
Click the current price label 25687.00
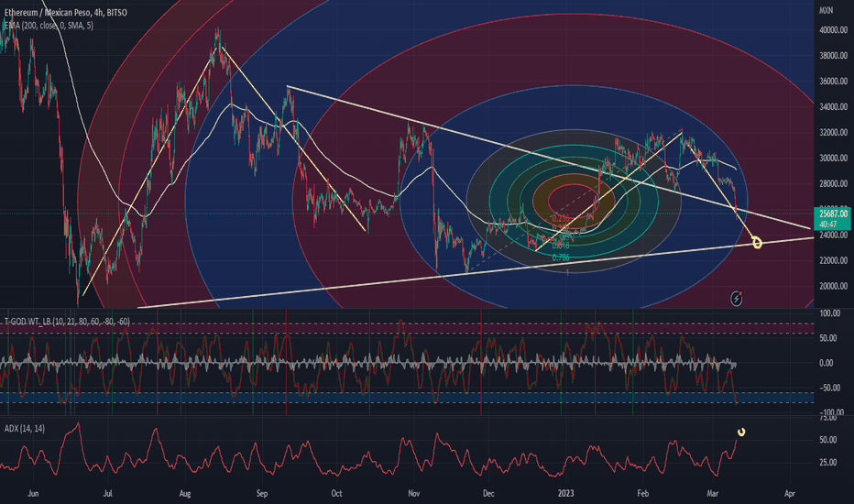833,214
